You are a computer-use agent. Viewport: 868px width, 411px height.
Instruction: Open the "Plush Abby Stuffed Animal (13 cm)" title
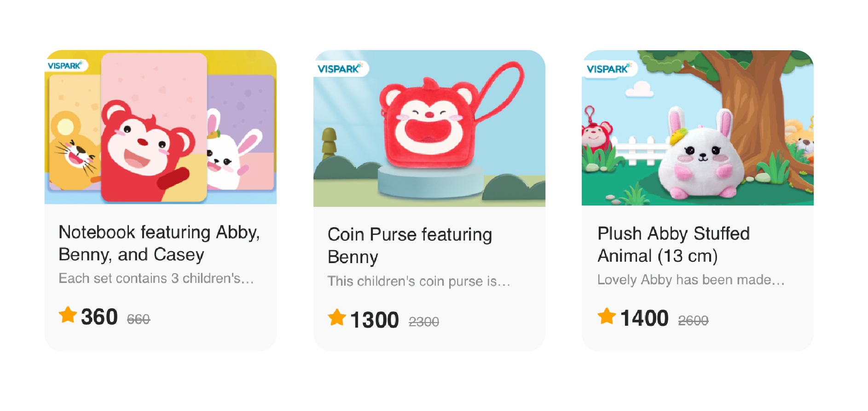(673, 245)
